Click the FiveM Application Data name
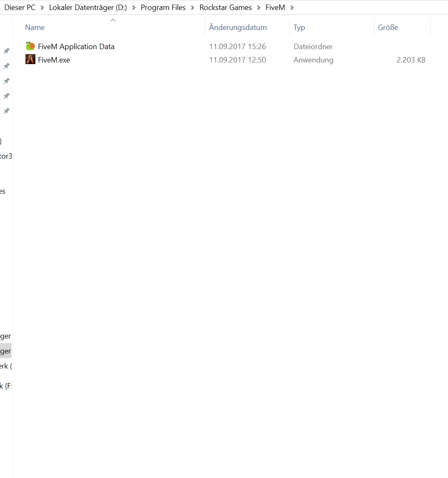448x478 pixels. 76,47
